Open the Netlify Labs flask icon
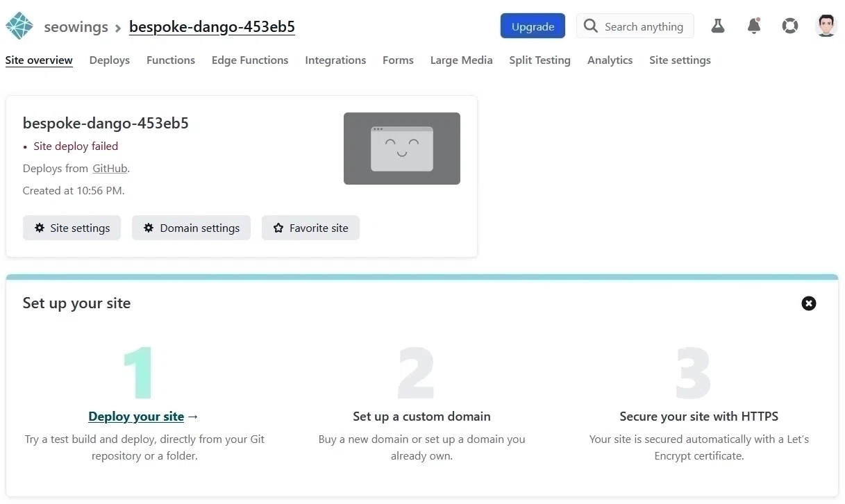The height and width of the screenshot is (504, 845). coord(718,26)
